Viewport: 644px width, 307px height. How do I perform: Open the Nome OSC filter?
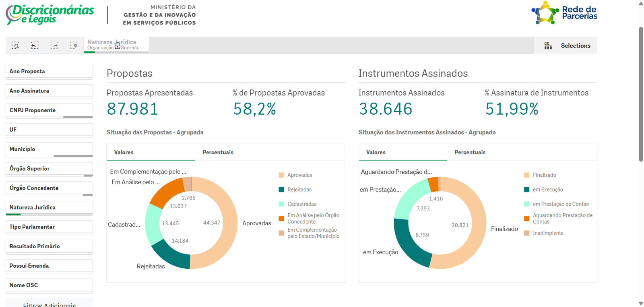[x=49, y=286]
